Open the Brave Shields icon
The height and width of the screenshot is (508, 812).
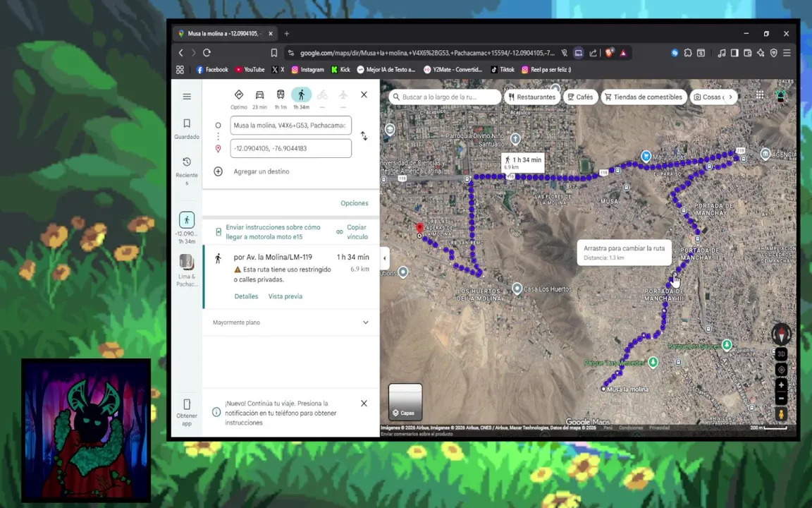[x=610, y=52]
